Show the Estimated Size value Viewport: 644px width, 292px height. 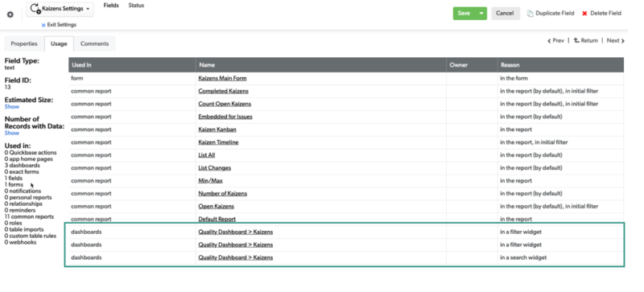[x=12, y=106]
